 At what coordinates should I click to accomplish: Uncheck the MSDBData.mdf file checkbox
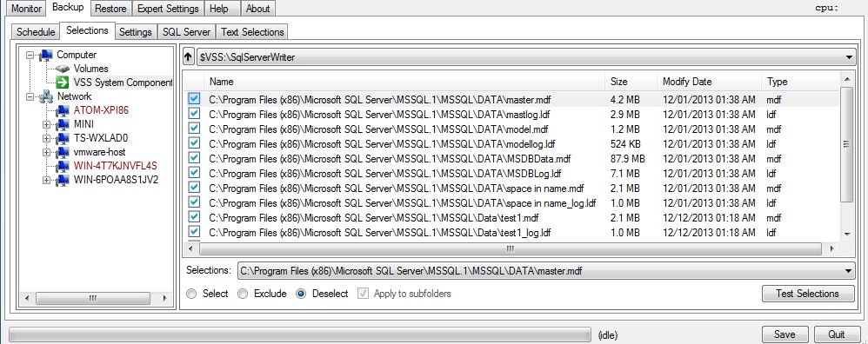[x=194, y=158]
